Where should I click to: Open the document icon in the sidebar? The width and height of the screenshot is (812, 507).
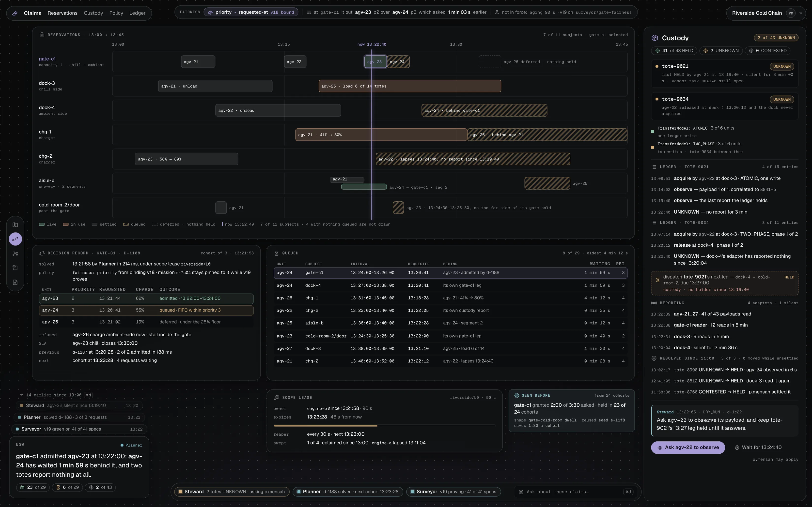coord(15,282)
